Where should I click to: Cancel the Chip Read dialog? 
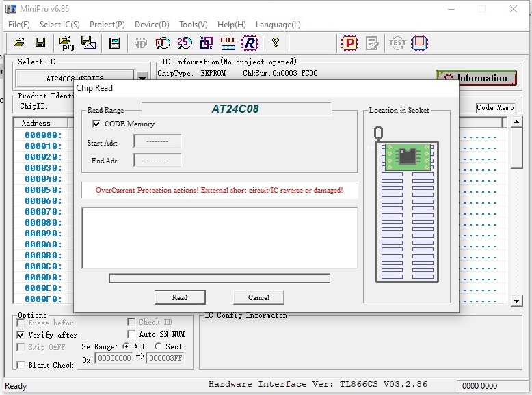click(x=258, y=297)
